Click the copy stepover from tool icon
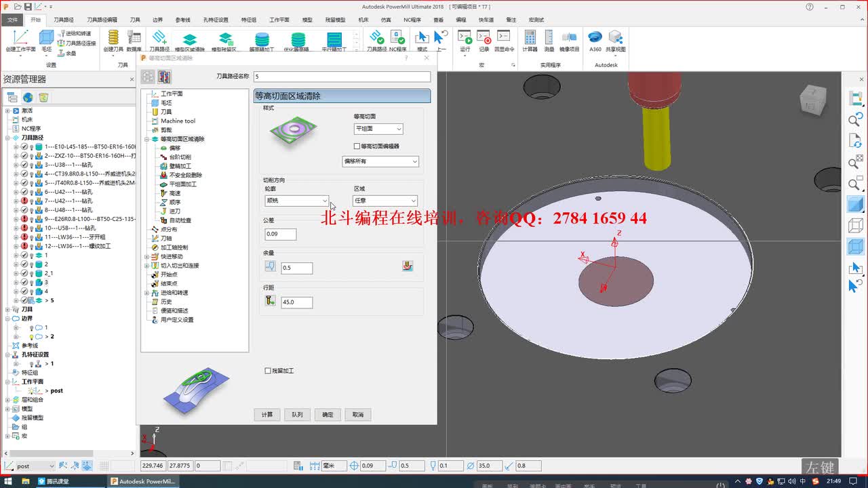The height and width of the screenshot is (488, 868). pyautogui.click(x=271, y=301)
